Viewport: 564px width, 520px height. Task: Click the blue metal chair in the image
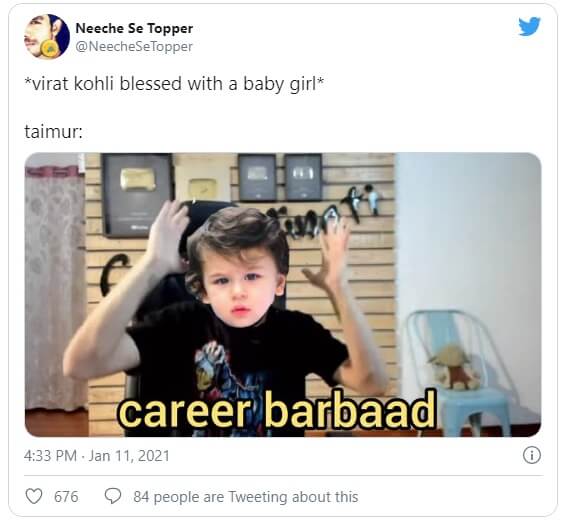click(459, 372)
